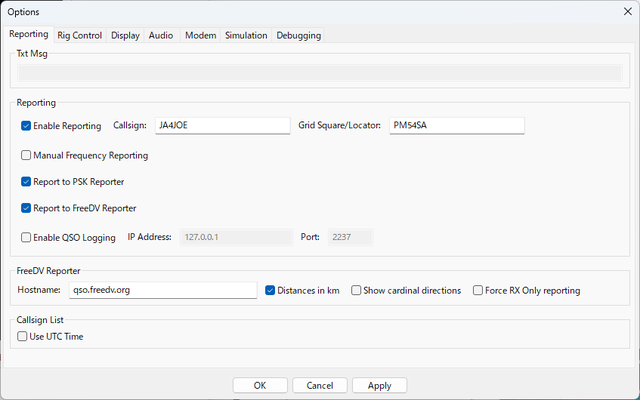Click the Apply button

(x=380, y=385)
